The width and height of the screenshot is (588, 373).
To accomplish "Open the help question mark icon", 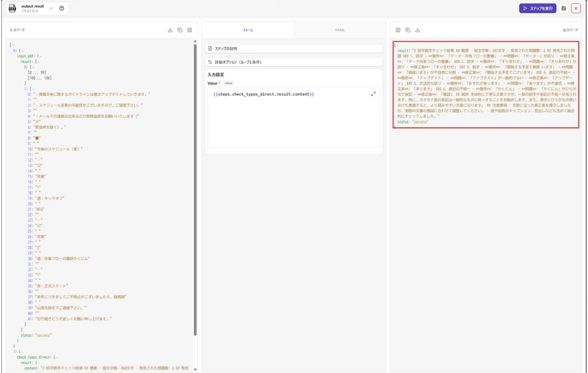I will (62, 9).
